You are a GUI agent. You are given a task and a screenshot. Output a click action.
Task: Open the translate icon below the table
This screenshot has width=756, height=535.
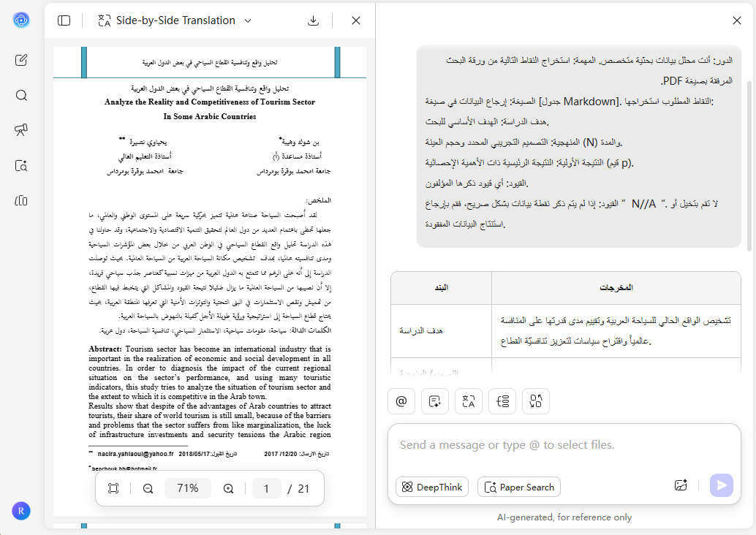tap(469, 401)
